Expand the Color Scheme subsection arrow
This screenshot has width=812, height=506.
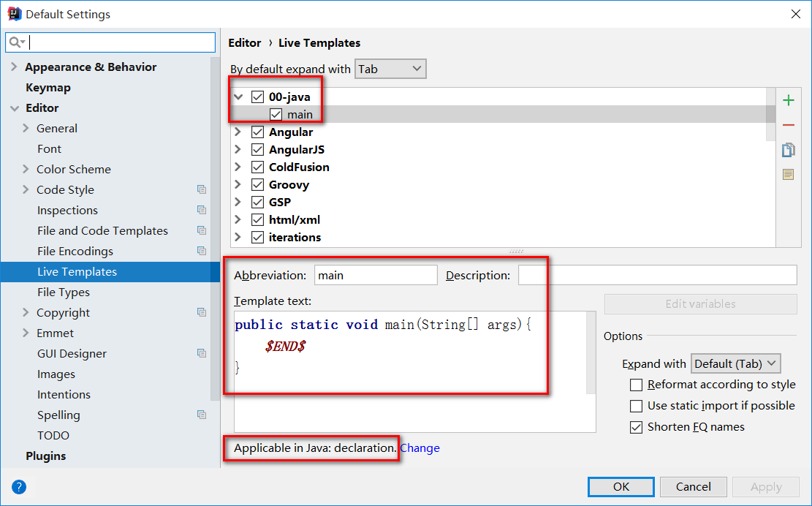26,169
